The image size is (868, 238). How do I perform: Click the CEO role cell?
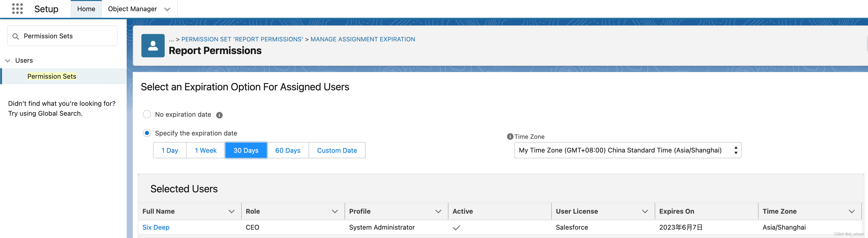252,227
